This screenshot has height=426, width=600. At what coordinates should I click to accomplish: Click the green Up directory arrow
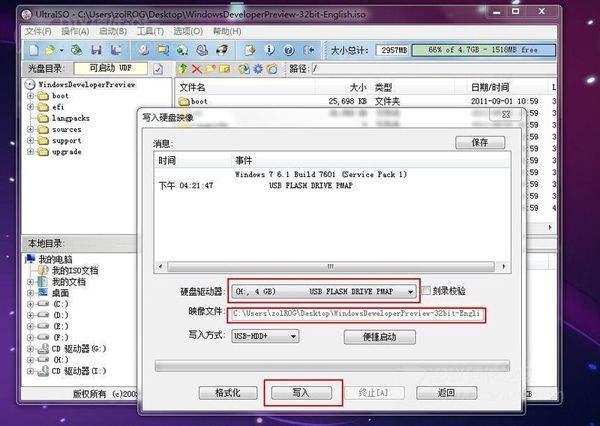[x=183, y=69]
